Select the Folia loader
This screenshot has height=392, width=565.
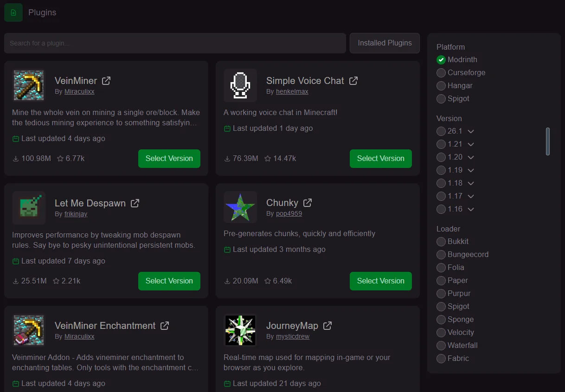click(441, 268)
